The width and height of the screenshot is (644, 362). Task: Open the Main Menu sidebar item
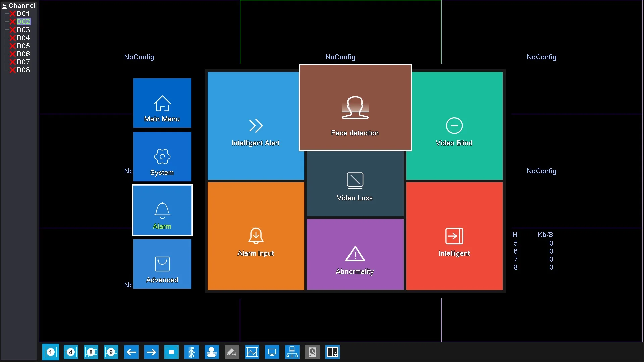click(162, 103)
